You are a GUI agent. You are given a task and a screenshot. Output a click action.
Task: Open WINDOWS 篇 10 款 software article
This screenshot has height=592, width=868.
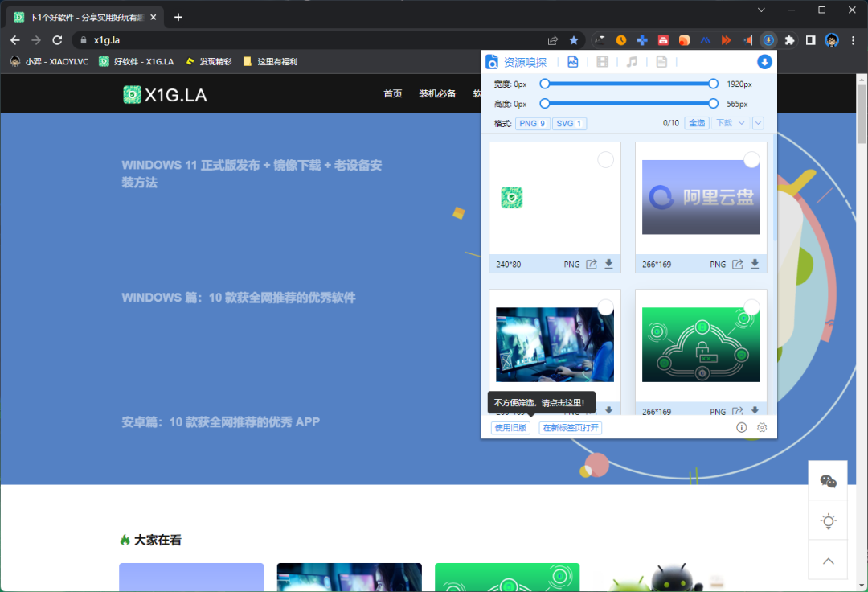pyautogui.click(x=239, y=298)
